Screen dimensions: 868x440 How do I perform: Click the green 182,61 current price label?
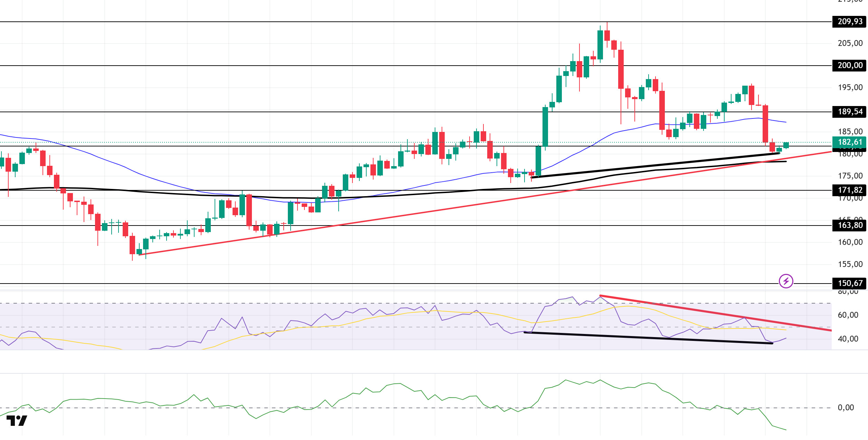pos(850,142)
